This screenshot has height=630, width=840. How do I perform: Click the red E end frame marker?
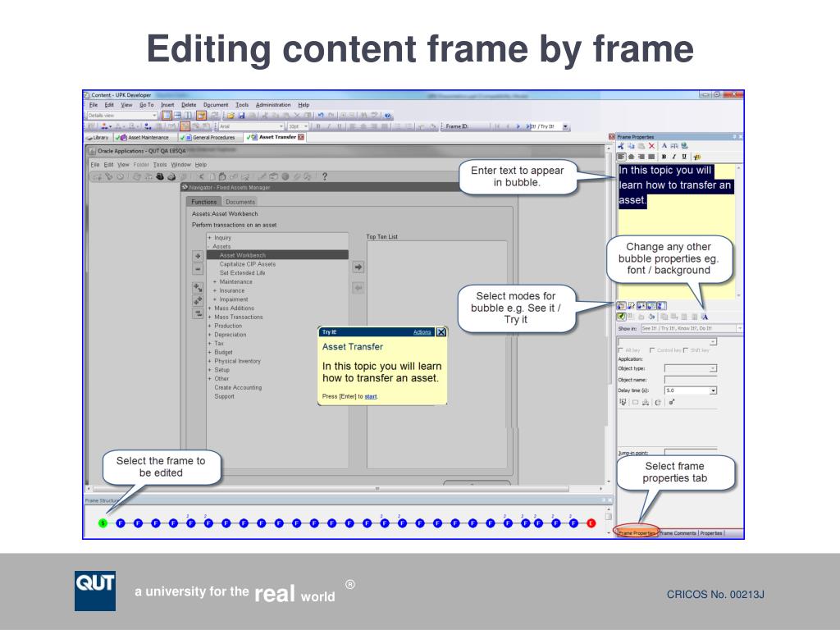(591, 523)
